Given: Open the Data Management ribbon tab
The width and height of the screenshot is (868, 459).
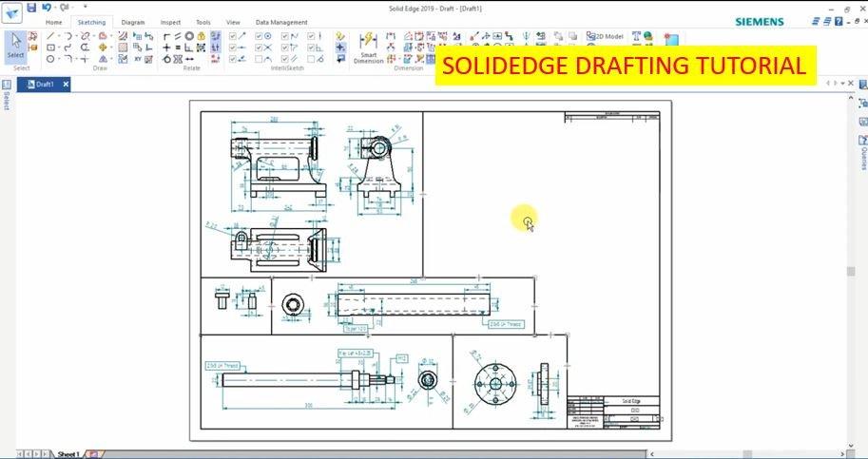Looking at the screenshot, I should coord(281,22).
